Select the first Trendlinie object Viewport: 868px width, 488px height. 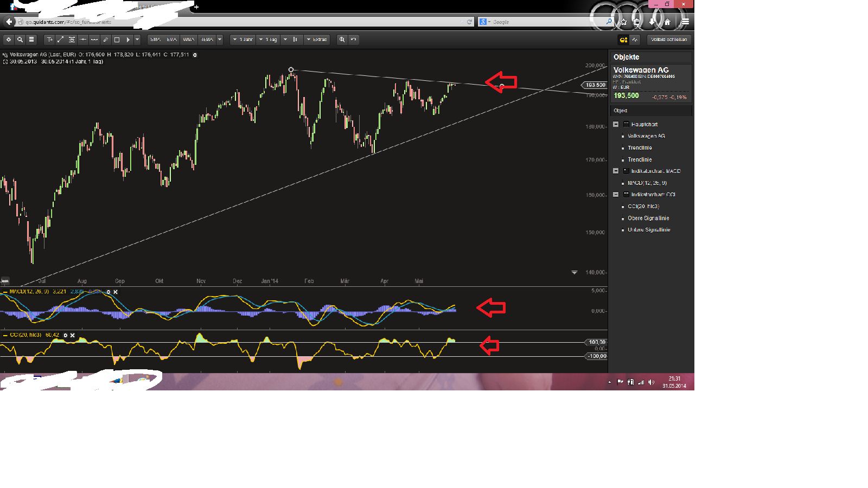(640, 147)
